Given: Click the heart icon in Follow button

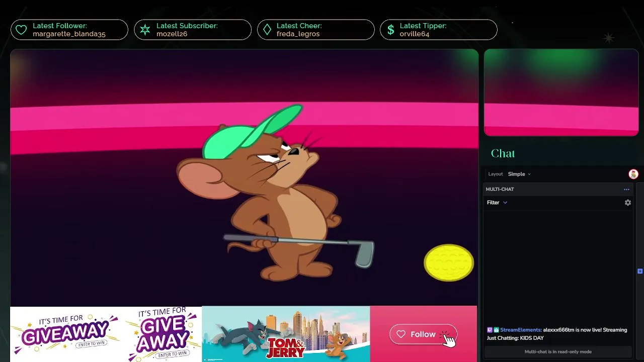Looking at the screenshot, I should tap(401, 334).
